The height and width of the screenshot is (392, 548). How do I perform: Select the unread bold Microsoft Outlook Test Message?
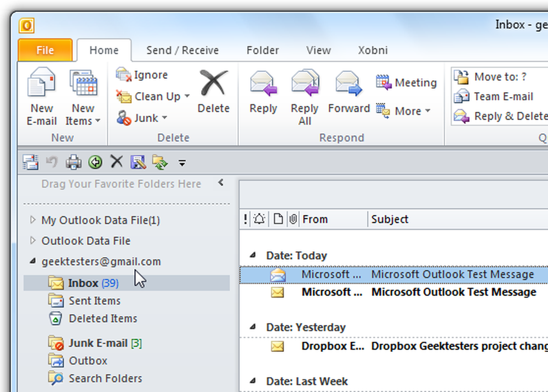(394, 292)
